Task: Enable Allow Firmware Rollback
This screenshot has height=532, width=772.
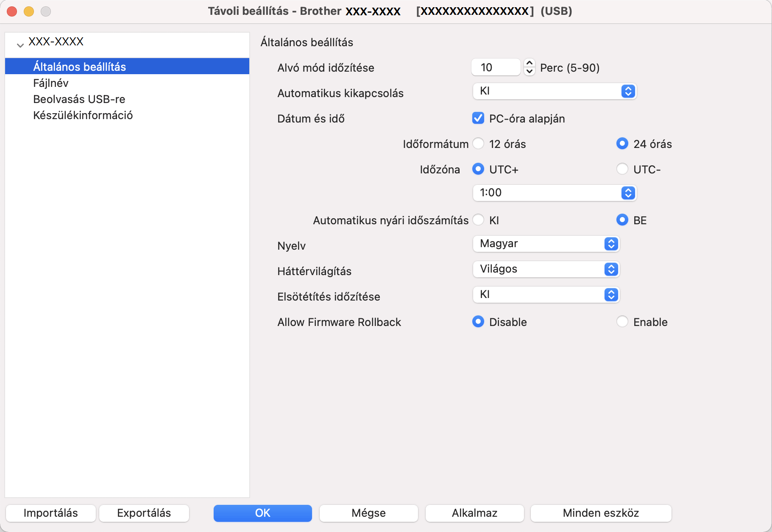Action: click(622, 322)
